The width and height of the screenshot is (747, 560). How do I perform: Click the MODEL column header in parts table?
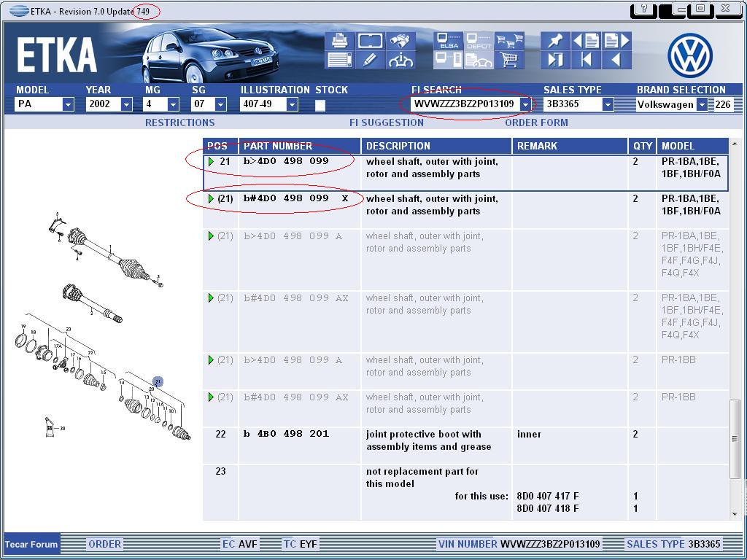pyautogui.click(x=693, y=146)
